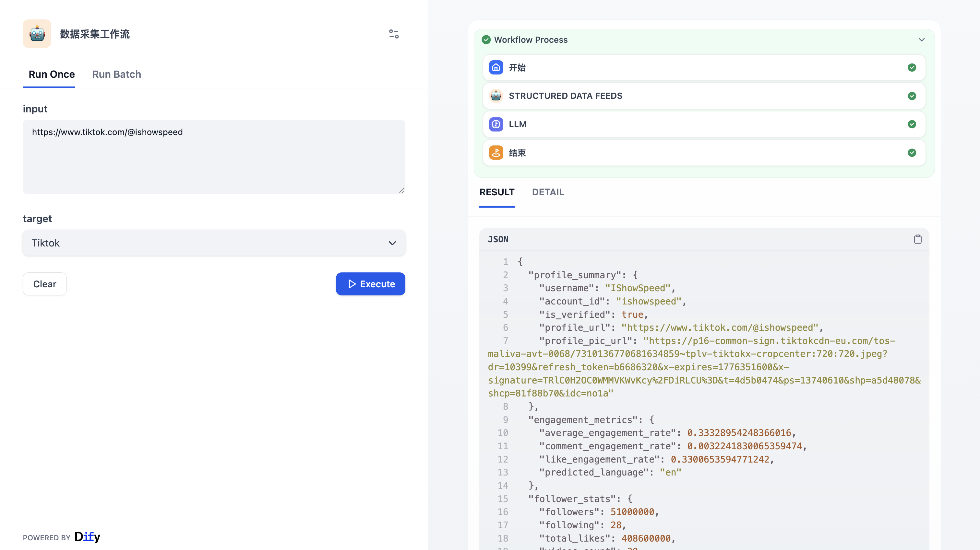Viewport: 980px width, 550px height.
Task: Switch to the Run Batch tab
Action: coord(116,74)
